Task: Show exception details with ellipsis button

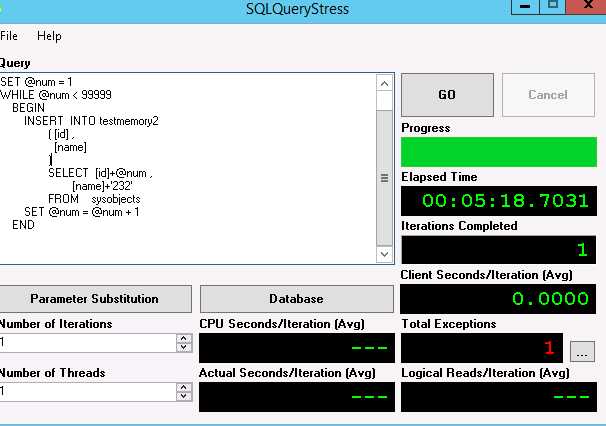Action: pyautogui.click(x=582, y=351)
